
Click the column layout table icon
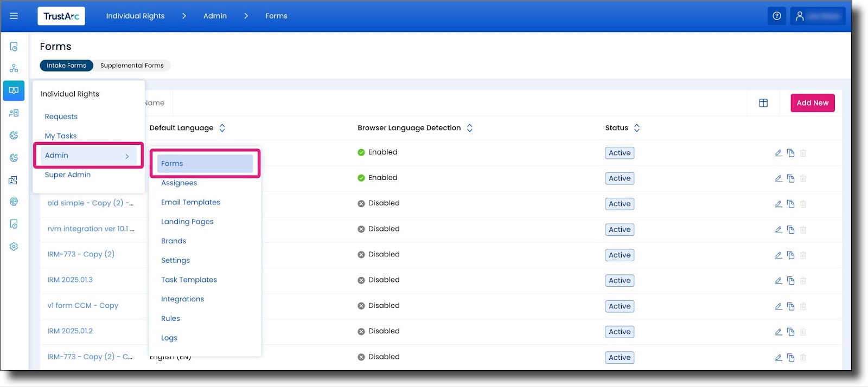pos(763,103)
